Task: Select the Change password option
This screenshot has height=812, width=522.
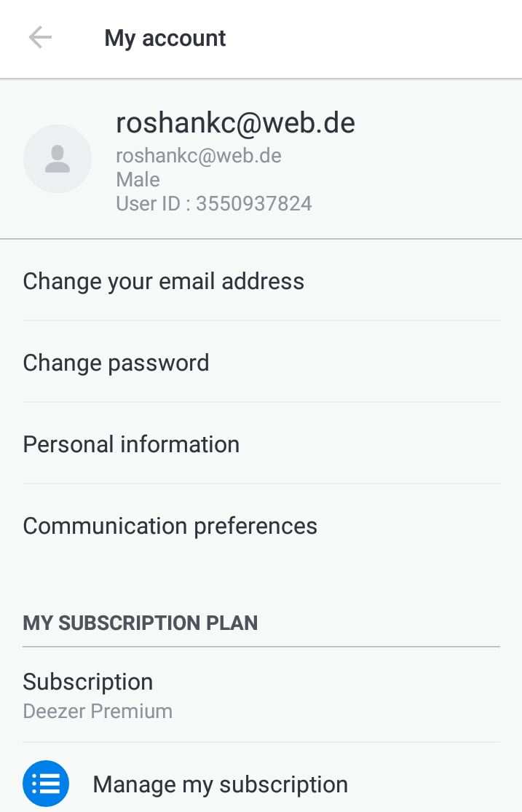Action: click(x=261, y=363)
